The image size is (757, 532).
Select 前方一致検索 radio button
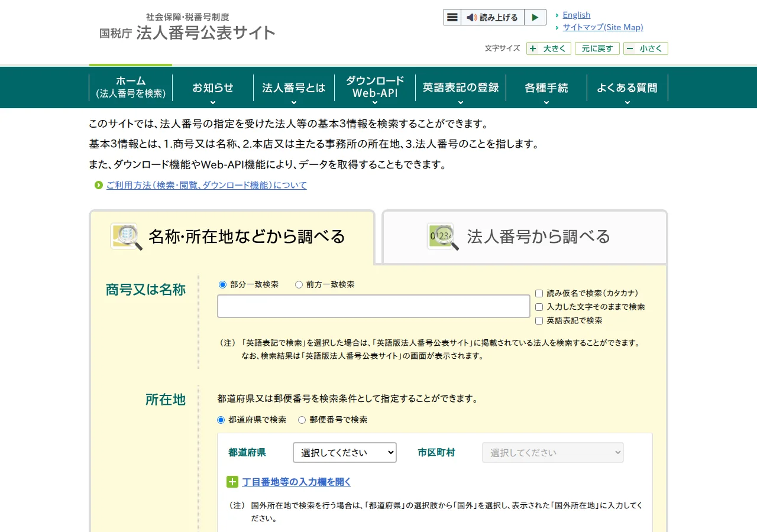click(x=299, y=284)
